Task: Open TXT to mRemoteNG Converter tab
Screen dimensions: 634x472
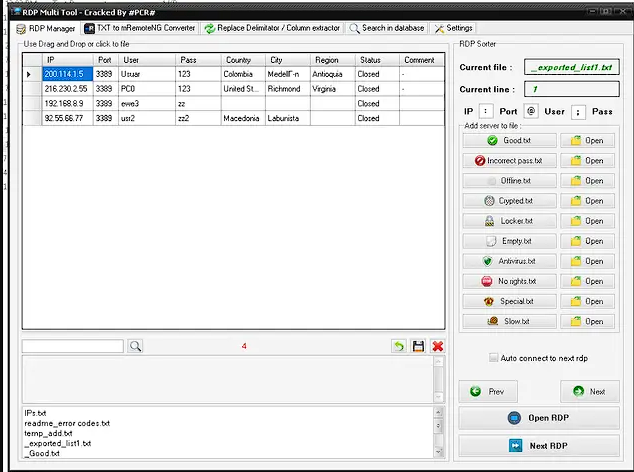Action: click(x=140, y=28)
